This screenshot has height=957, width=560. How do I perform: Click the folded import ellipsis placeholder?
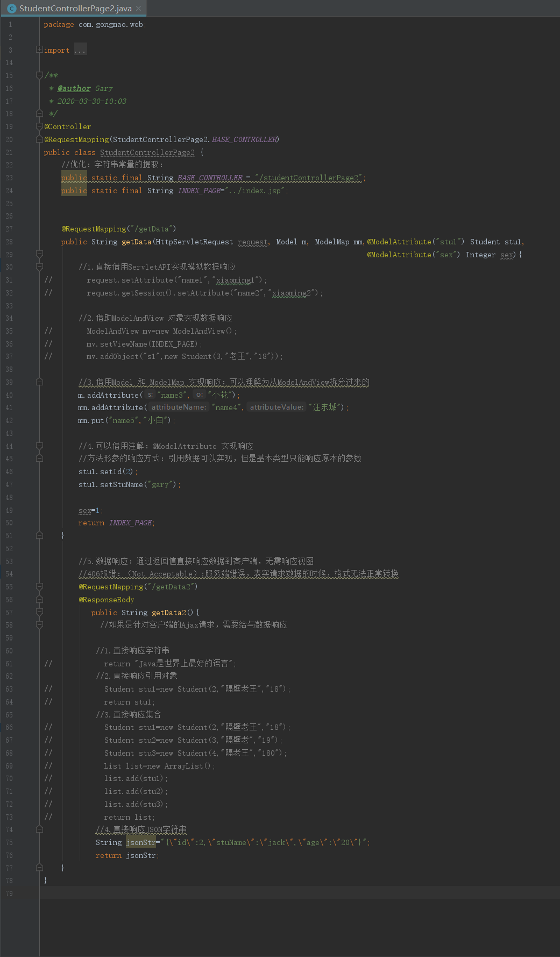(80, 50)
